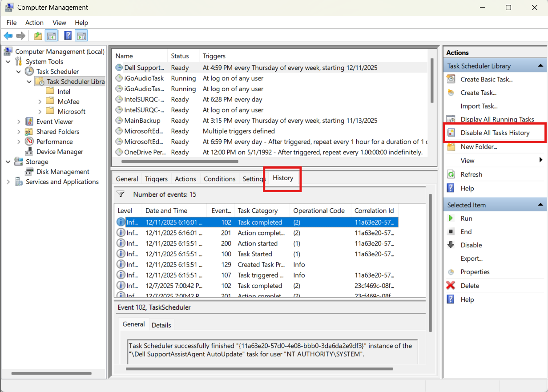The width and height of the screenshot is (548, 392).
Task: Click the Forward arrow toolbar icon
Action: click(20, 36)
